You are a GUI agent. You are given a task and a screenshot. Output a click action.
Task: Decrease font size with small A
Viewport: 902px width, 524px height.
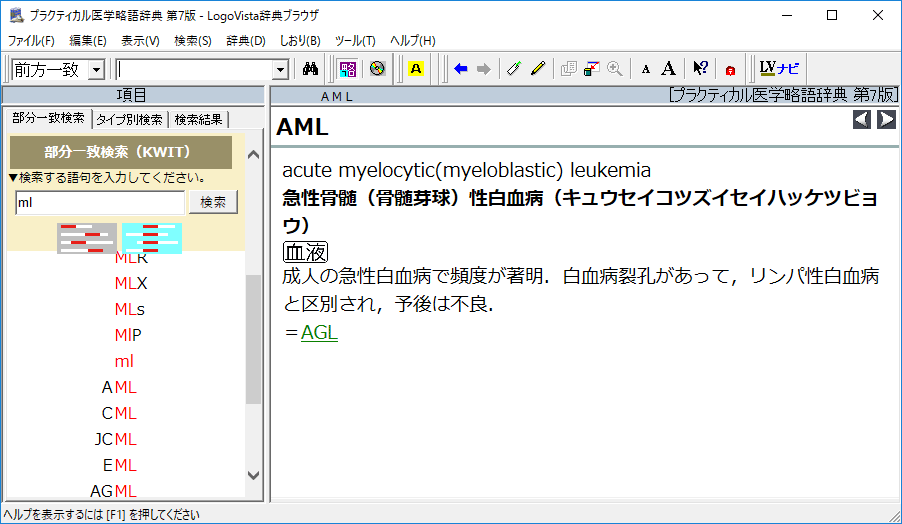645,70
